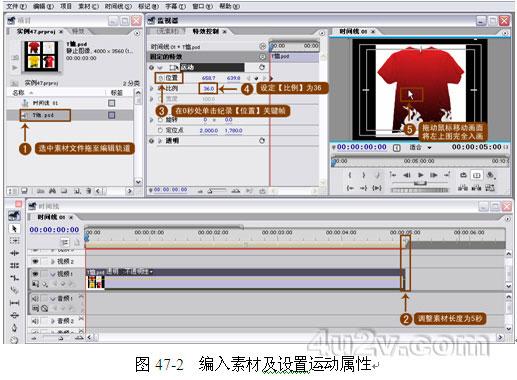Click Go to Out Point button in monitor
Image resolution: width=517 pixels, height=380 pixels.
click(x=363, y=188)
